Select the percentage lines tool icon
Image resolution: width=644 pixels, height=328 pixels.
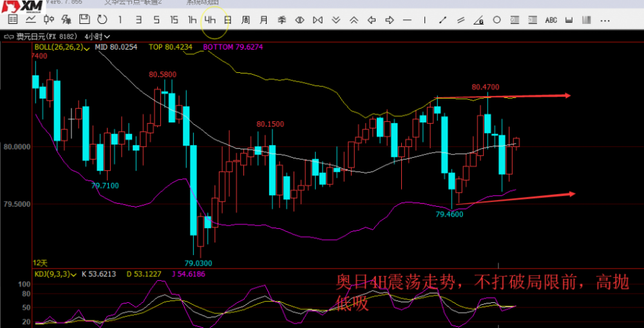533,20
